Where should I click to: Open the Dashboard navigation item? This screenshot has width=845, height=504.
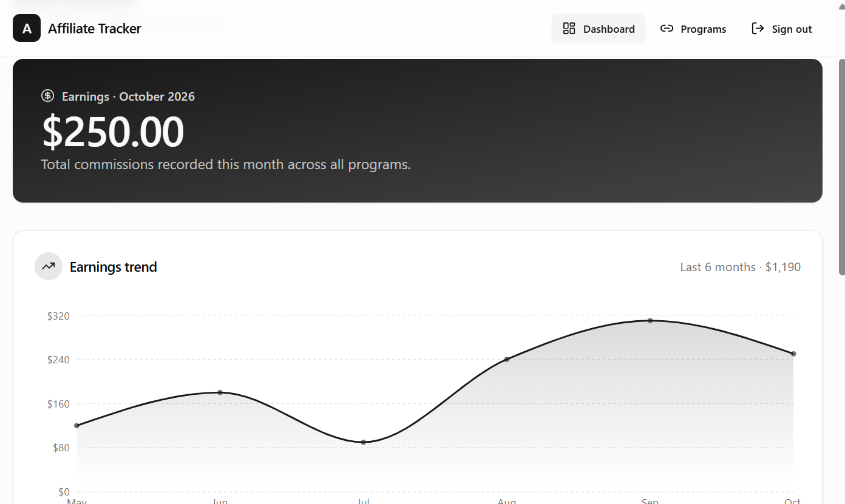(599, 29)
